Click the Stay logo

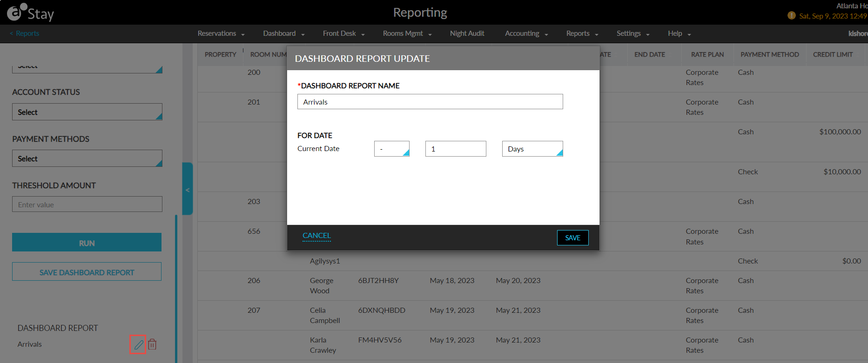tap(31, 13)
